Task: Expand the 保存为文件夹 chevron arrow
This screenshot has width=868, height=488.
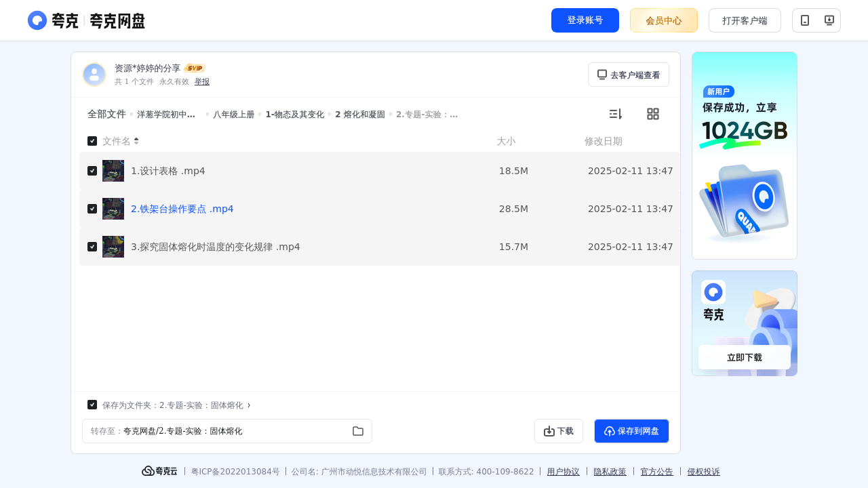Action: coord(249,405)
